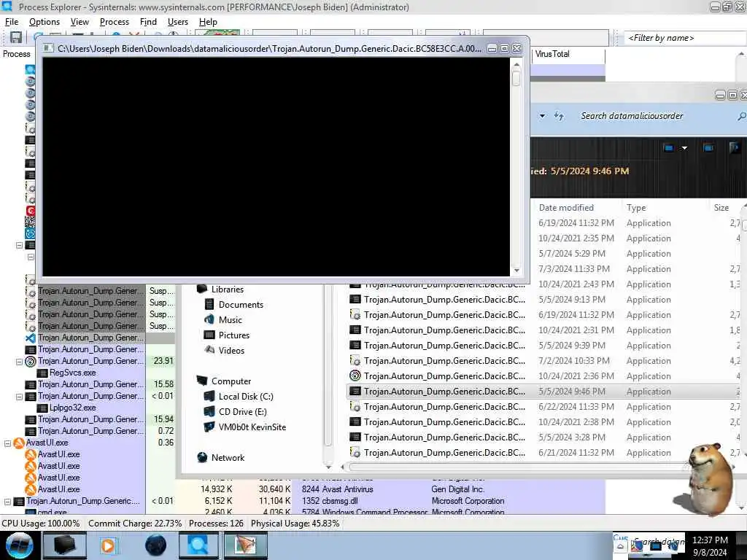747x560 pixels.
Task: Open the Explorer address history dropdown arrow
Action: (542, 116)
